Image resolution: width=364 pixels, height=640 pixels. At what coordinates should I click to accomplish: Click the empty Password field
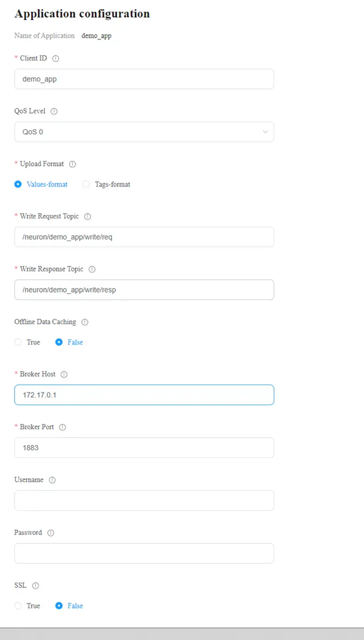click(x=143, y=553)
